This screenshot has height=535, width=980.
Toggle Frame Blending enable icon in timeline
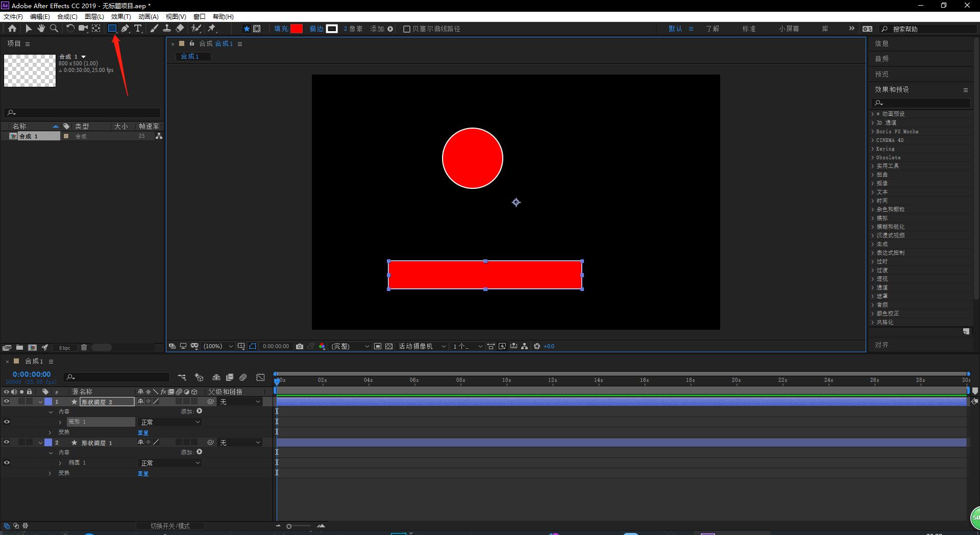[230, 377]
